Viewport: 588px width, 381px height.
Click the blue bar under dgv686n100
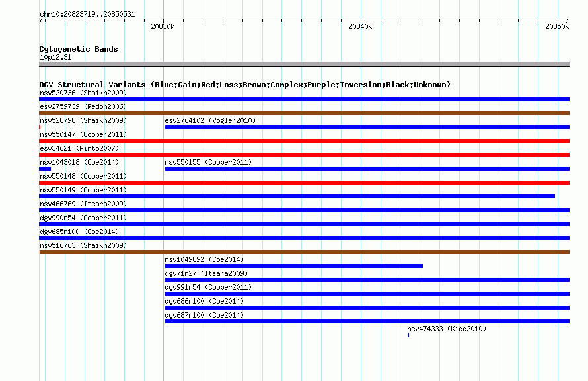367,308
